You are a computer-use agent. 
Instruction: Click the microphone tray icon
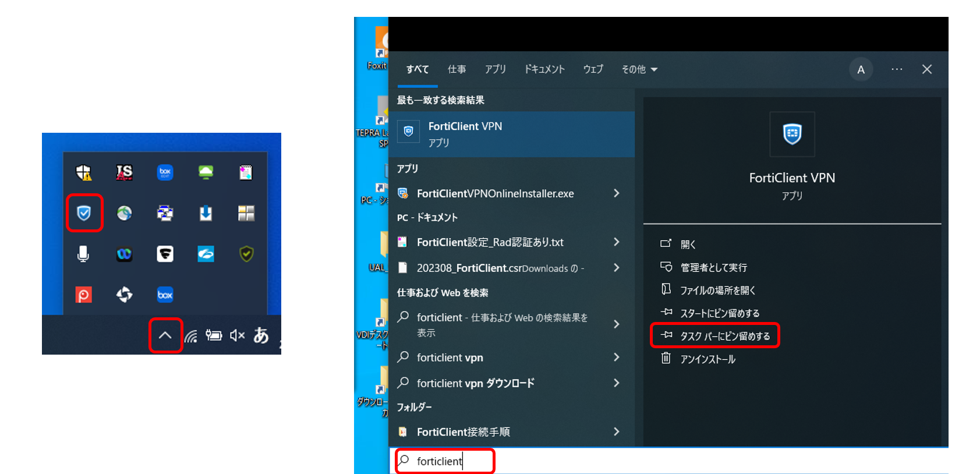(83, 254)
